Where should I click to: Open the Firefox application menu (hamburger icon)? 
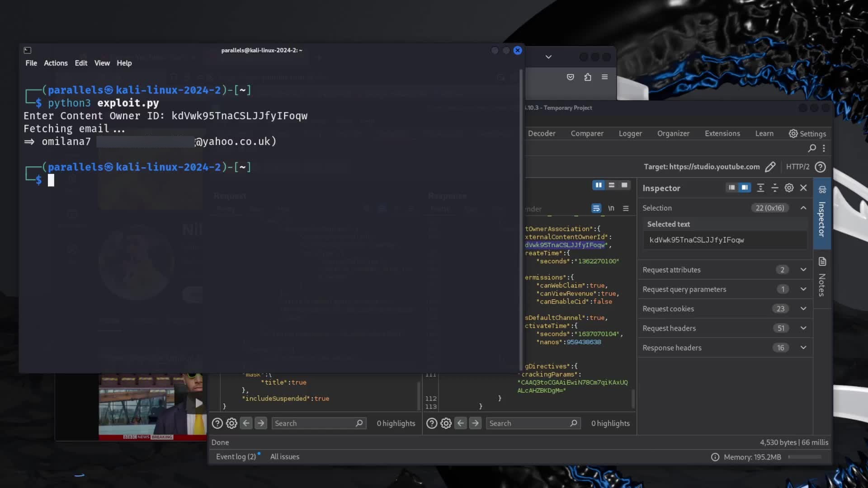(x=604, y=77)
